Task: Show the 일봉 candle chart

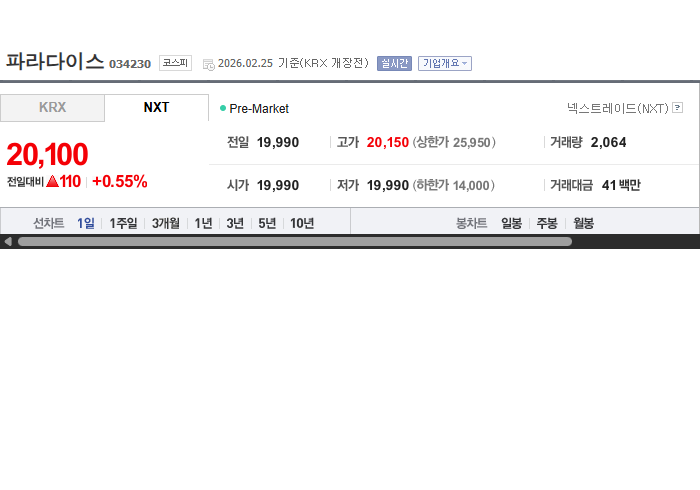Action: (x=512, y=223)
